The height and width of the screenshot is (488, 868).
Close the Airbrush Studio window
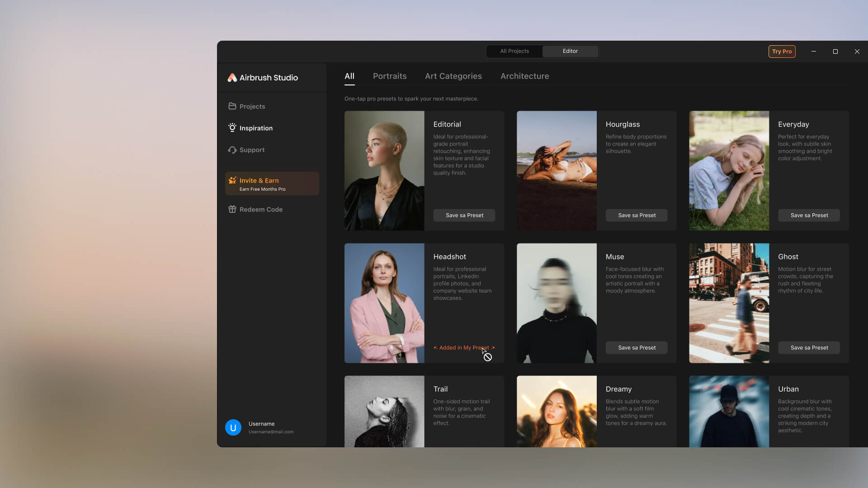point(857,52)
